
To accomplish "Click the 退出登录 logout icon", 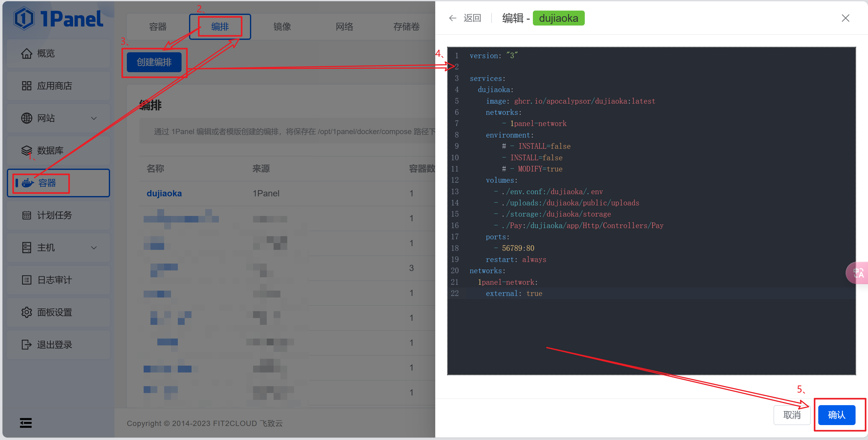I will pyautogui.click(x=27, y=344).
